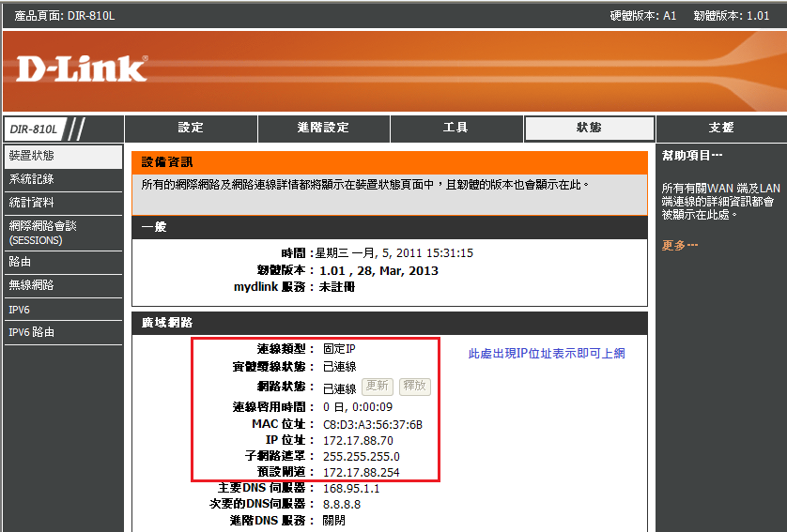Click the connection type value 固定IP

(x=339, y=349)
